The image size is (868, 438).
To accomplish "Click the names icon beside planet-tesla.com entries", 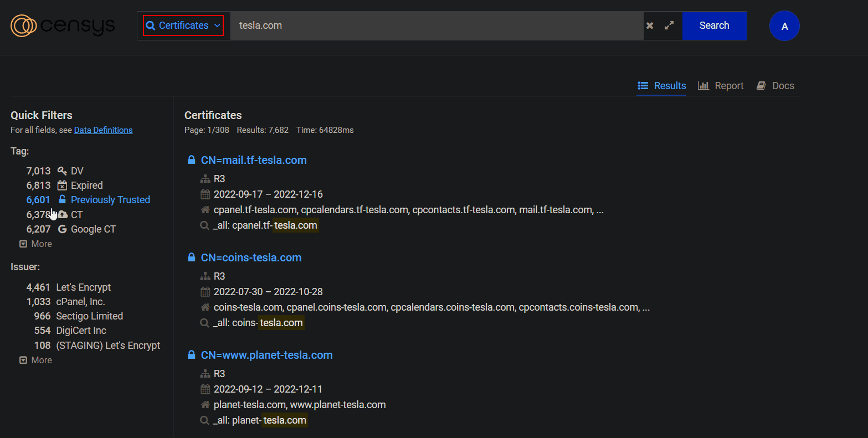I will click(x=204, y=404).
